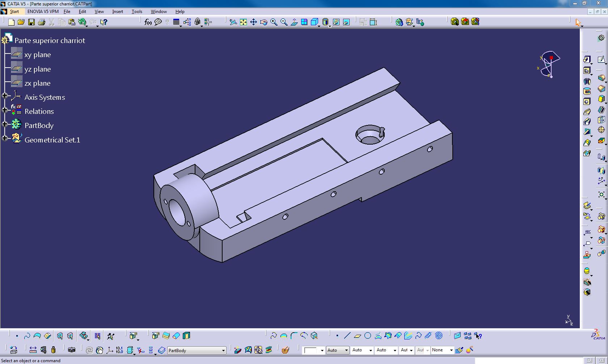Image resolution: width=608 pixels, height=364 pixels.
Task: Open the ENOVIA V5 VPM menu
Action: tap(43, 12)
